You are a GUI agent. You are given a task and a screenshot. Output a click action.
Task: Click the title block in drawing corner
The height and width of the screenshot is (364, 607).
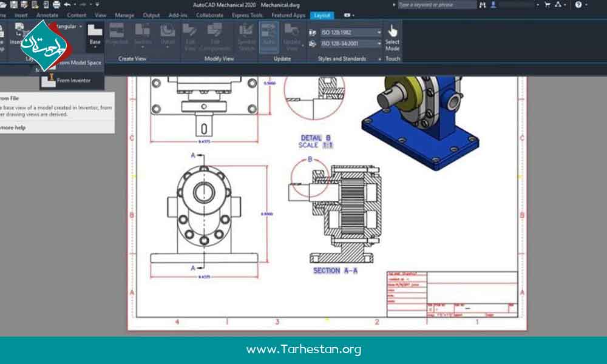pyautogui.click(x=453, y=294)
